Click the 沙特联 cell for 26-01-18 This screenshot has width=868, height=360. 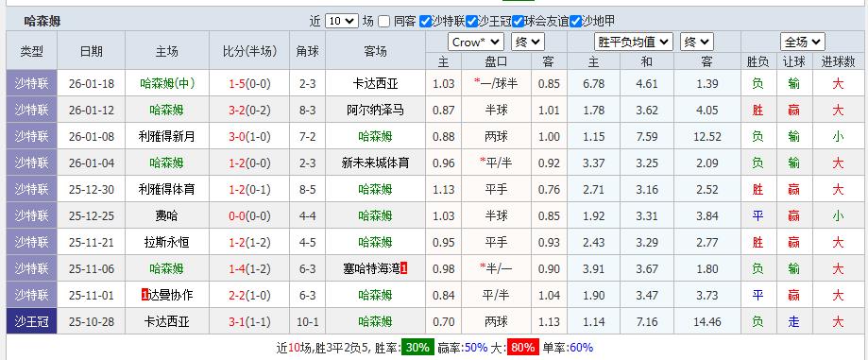pyautogui.click(x=31, y=84)
